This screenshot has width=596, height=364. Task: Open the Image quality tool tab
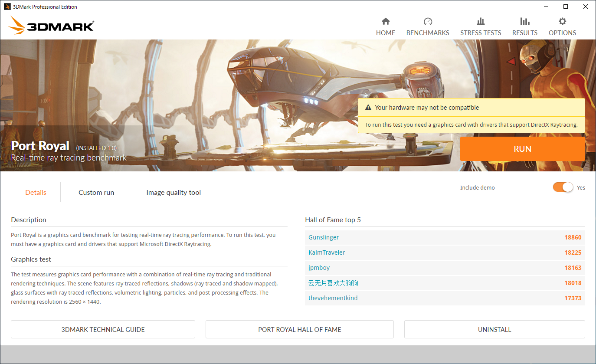[174, 192]
